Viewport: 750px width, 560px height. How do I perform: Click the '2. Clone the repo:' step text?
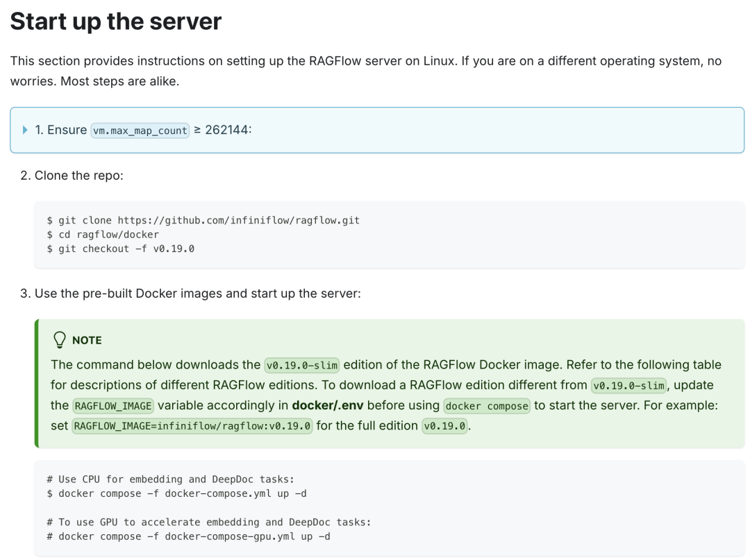(72, 176)
